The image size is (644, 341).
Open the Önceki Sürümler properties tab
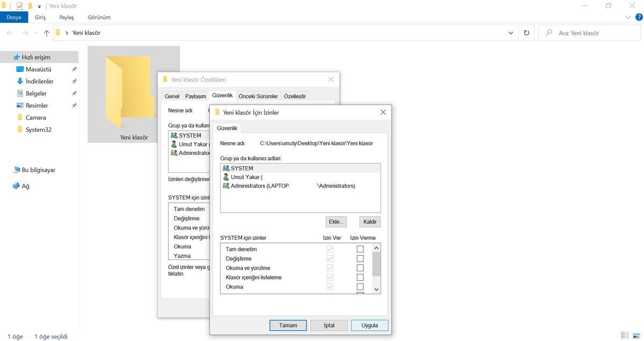pos(258,95)
